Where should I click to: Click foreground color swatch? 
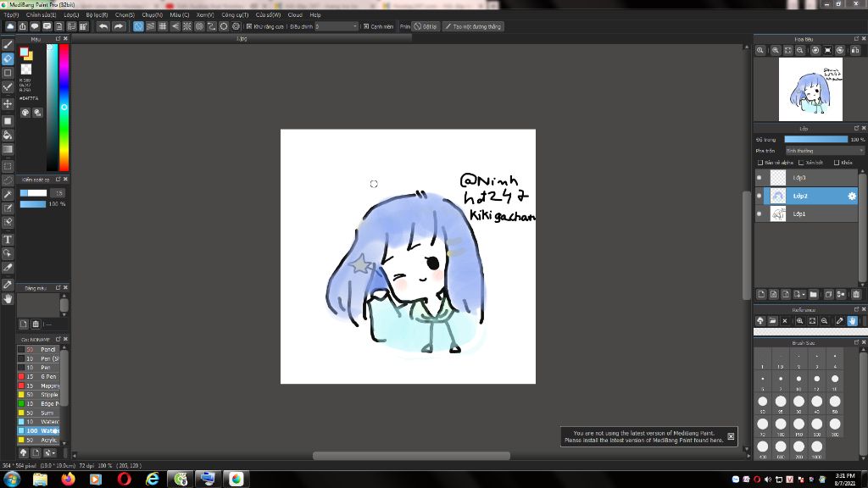pos(24,52)
